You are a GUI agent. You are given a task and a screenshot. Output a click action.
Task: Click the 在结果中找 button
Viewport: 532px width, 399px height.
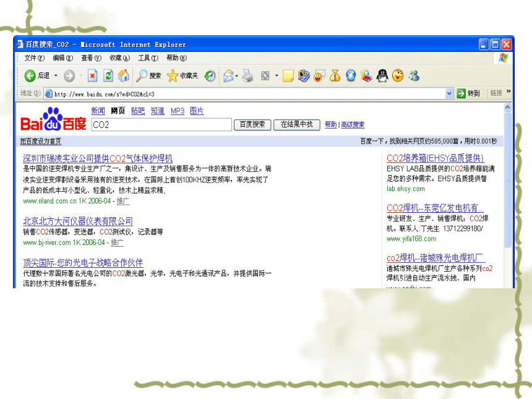296,124
